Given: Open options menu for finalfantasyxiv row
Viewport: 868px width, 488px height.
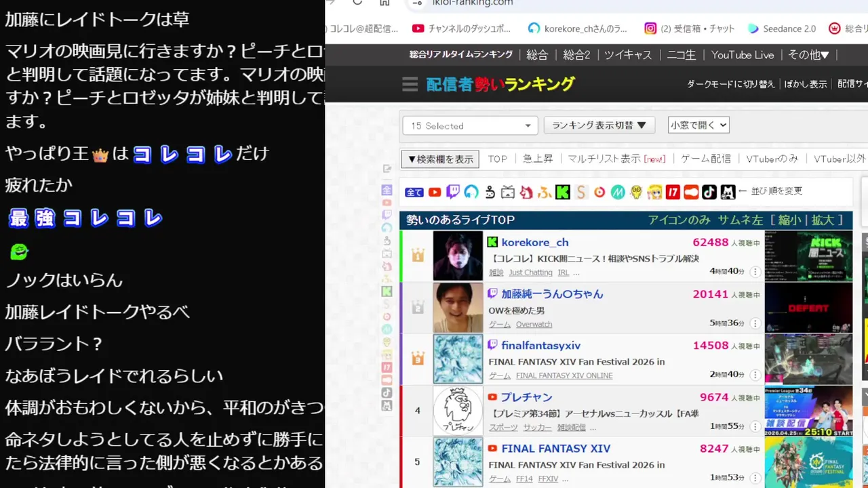Looking at the screenshot, I should pos(755,375).
